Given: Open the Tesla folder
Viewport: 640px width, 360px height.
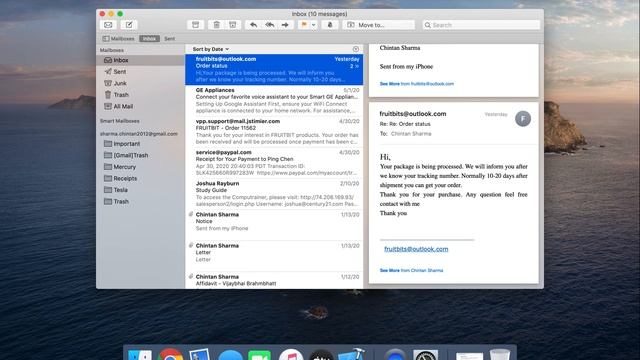Looking at the screenshot, I should [x=140, y=190].
